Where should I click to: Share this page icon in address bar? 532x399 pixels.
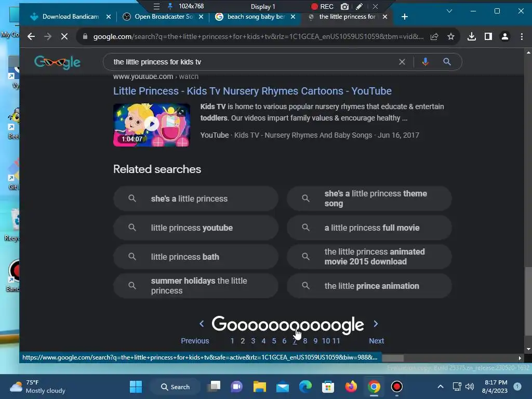coord(434,36)
